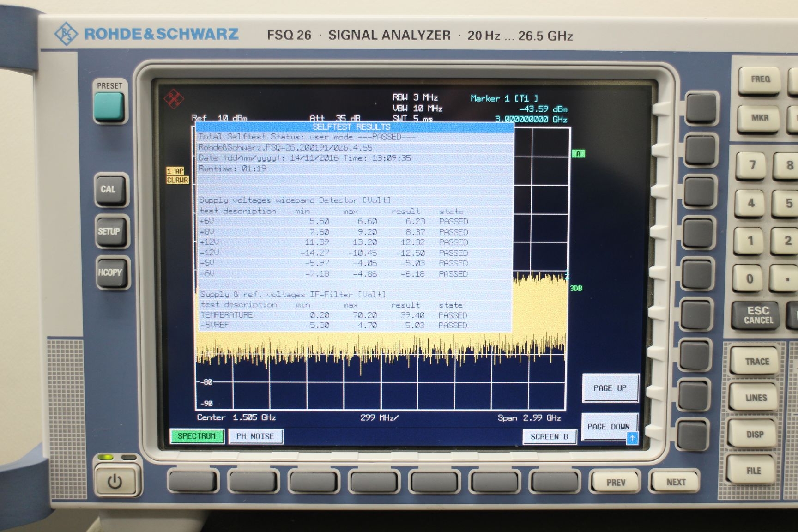Click the Center 1.505 GHz label

point(236,417)
